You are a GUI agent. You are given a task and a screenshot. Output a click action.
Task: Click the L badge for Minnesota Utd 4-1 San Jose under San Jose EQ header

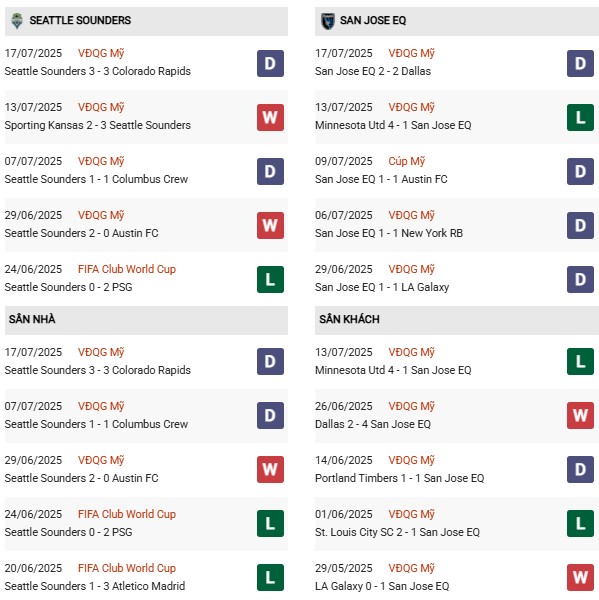[580, 117]
